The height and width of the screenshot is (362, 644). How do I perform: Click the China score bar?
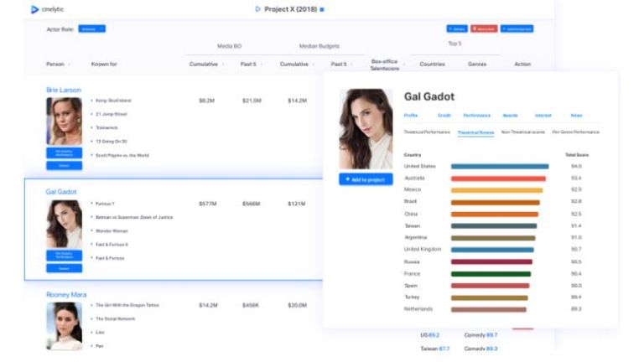point(495,215)
